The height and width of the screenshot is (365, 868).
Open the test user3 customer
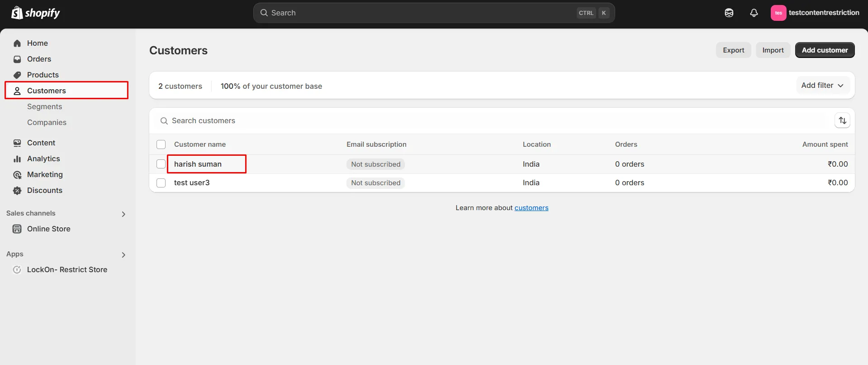[x=192, y=183]
